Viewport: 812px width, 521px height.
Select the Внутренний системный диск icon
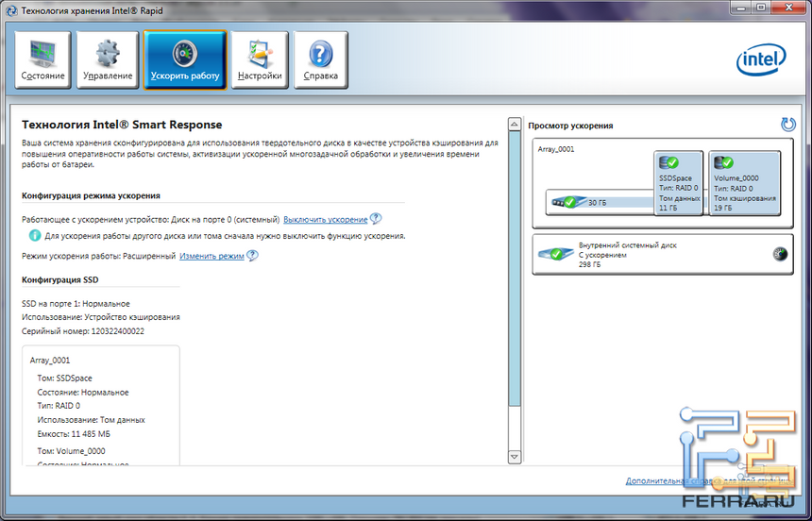(556, 254)
